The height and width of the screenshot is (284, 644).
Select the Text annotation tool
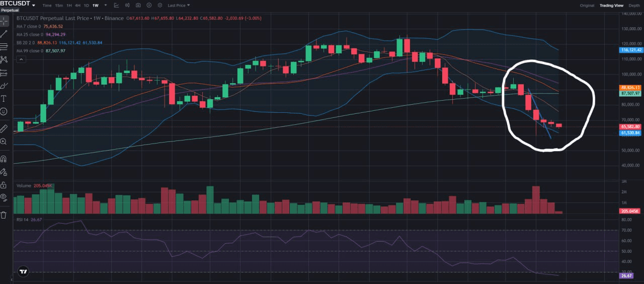click(x=4, y=98)
